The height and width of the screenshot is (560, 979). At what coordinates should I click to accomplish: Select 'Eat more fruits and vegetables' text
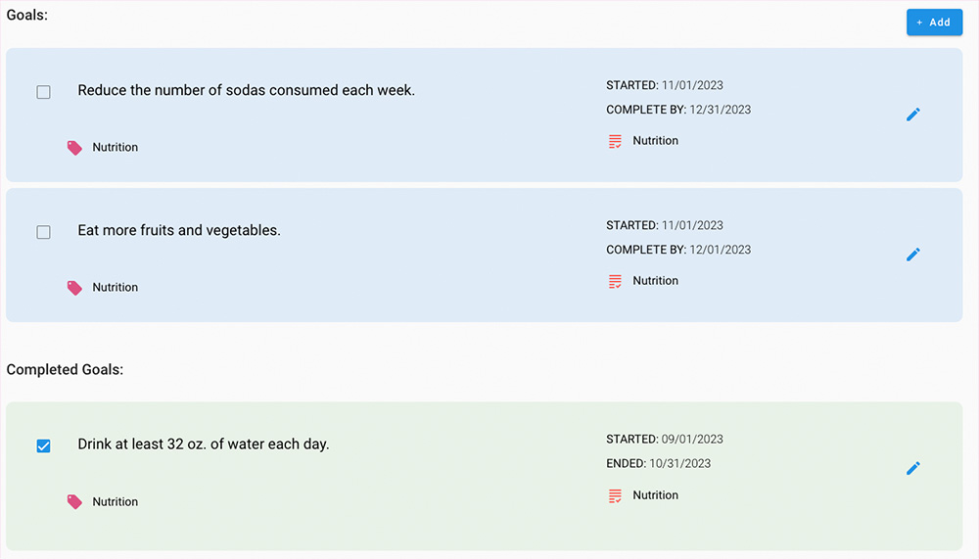click(178, 230)
